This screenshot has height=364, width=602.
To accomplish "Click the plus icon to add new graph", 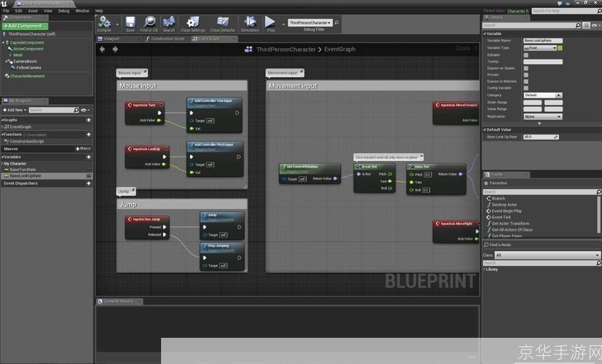I will click(89, 120).
